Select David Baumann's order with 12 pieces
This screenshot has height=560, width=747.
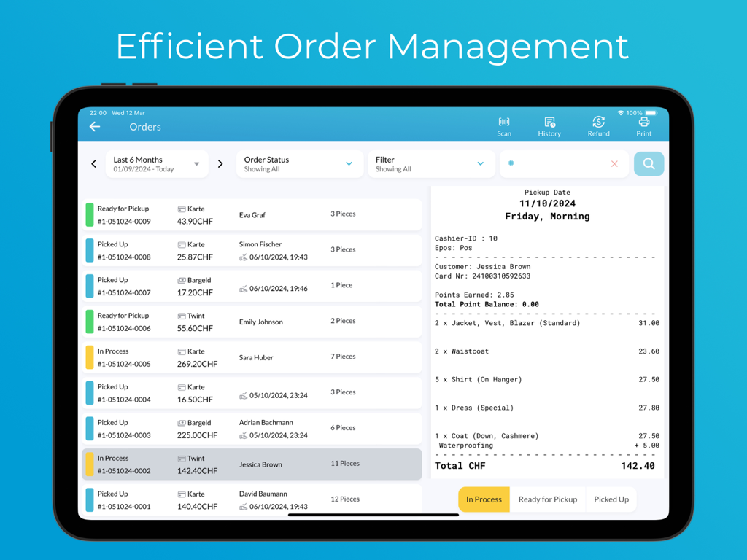pyautogui.click(x=252, y=499)
